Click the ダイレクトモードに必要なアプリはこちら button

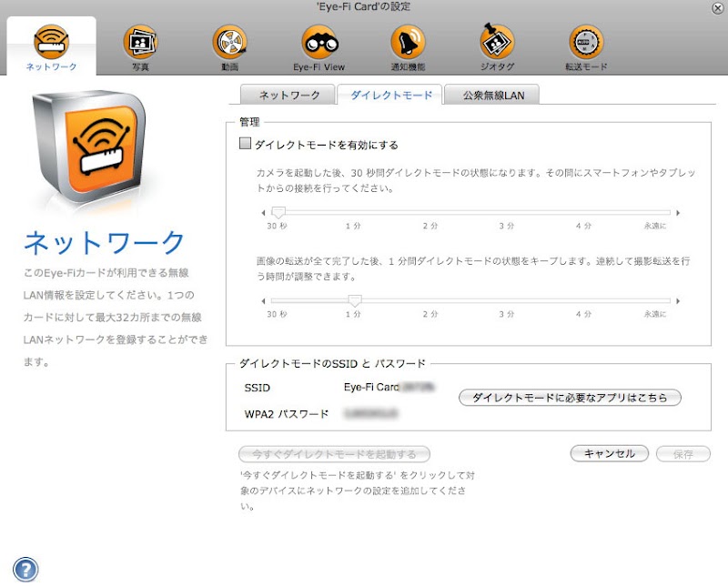[x=570, y=398]
